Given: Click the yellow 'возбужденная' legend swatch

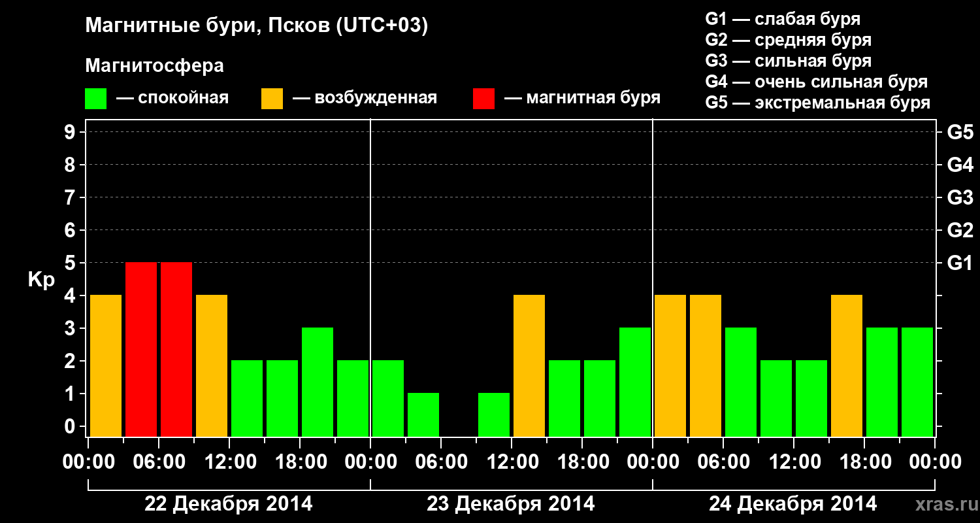Looking at the screenshot, I should [x=272, y=99].
